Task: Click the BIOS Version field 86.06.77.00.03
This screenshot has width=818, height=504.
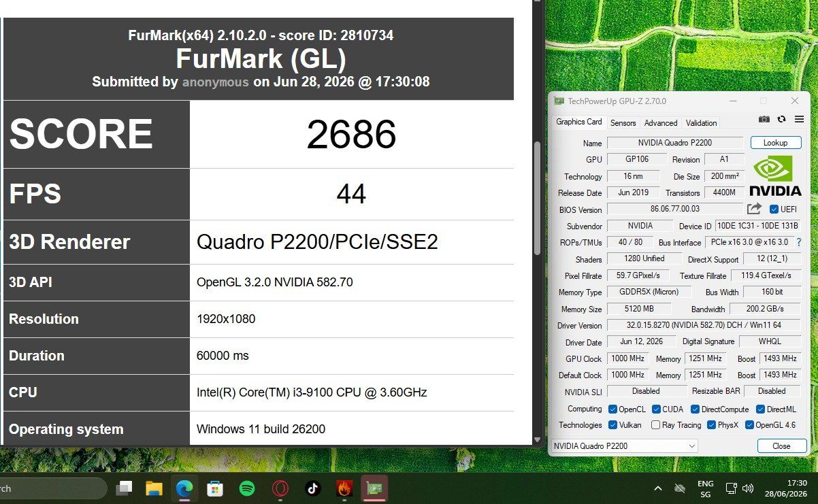Action: (675, 209)
